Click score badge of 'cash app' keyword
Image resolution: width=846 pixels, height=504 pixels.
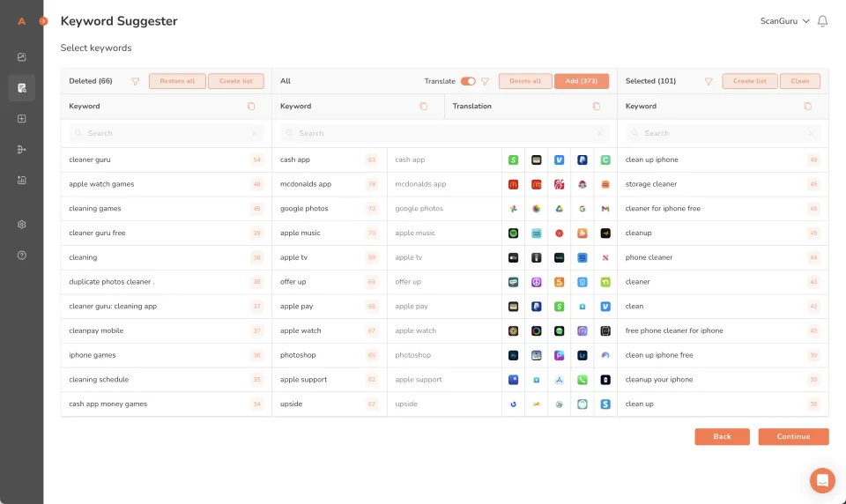[x=371, y=159]
